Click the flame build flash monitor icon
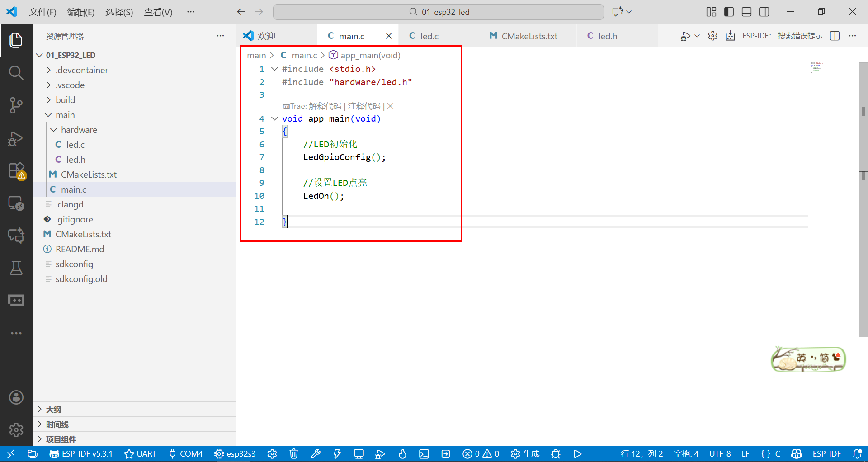 pos(402,454)
